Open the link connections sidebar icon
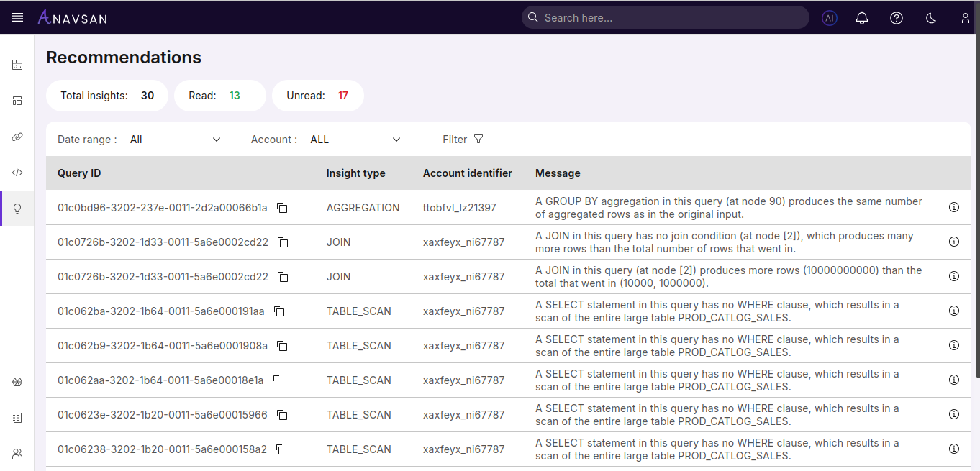 [17, 137]
